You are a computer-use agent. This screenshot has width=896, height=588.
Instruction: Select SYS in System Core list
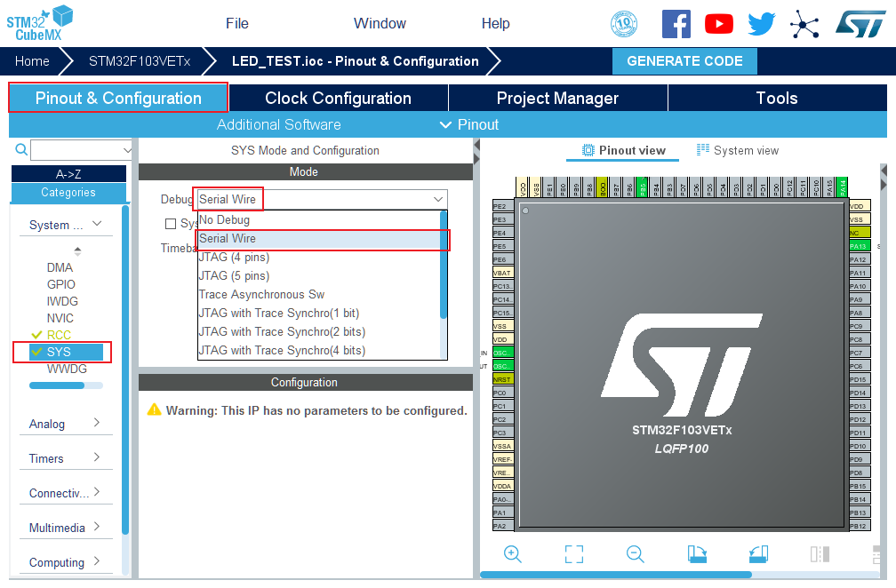67,352
